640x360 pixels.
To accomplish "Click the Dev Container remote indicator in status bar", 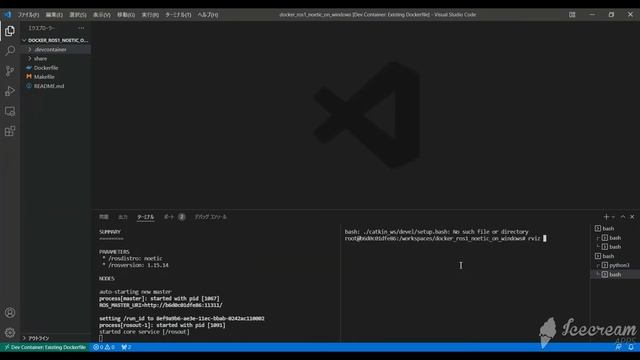I will (45, 347).
